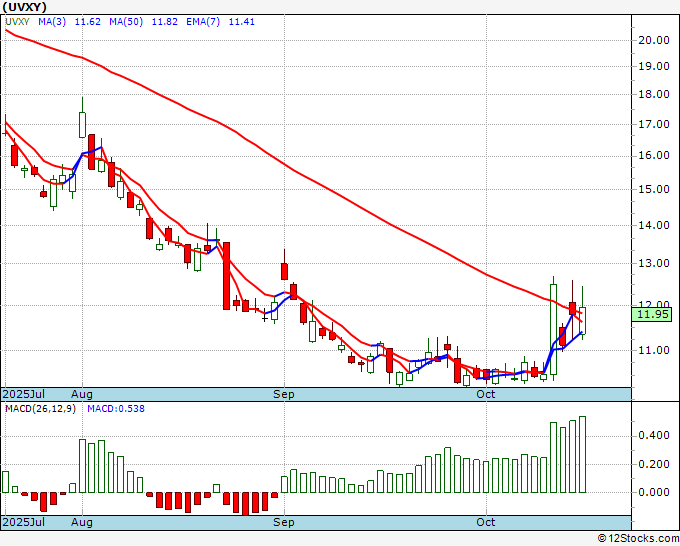
Task: Click the 17.00 price axis label
Action: [654, 124]
